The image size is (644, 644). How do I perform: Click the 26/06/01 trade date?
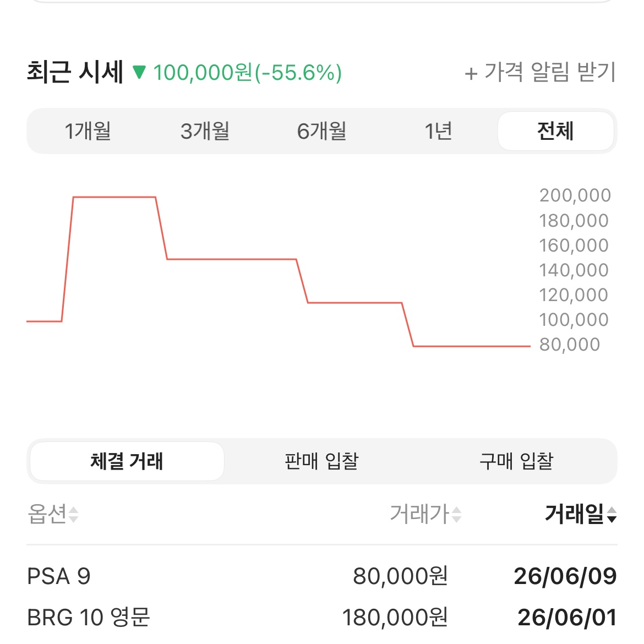567,617
